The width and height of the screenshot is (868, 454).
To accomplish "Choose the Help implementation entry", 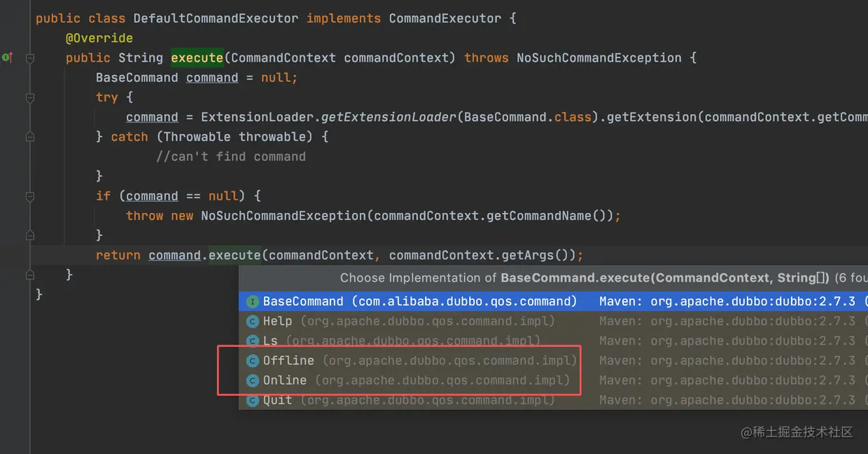I will point(553,322).
